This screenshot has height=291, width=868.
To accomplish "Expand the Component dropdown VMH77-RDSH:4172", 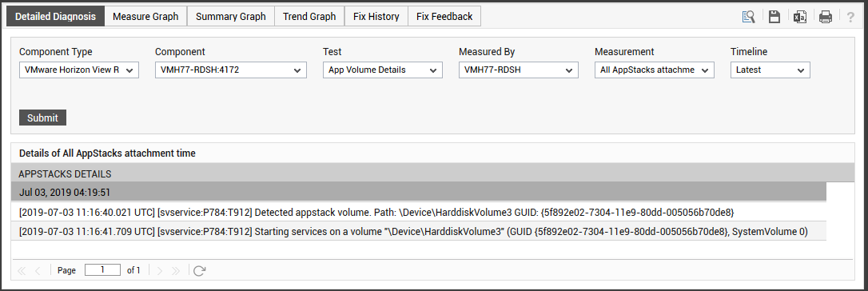I will coord(231,70).
